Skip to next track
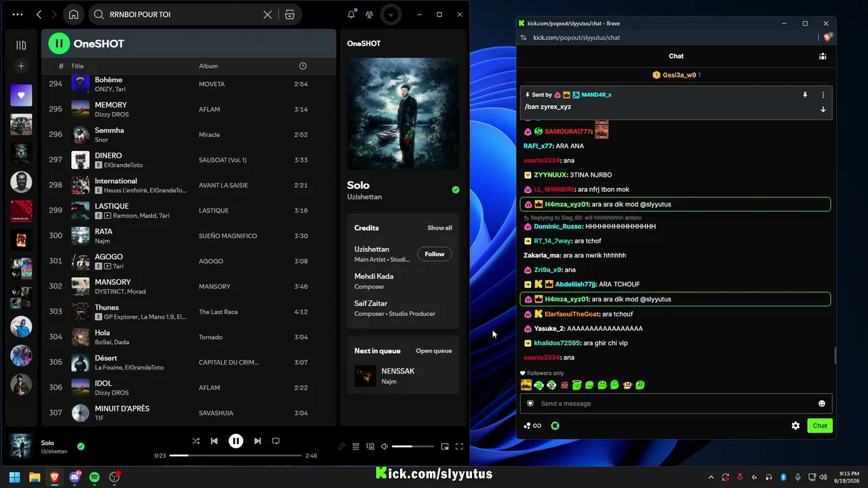The width and height of the screenshot is (868, 488). [x=257, y=441]
